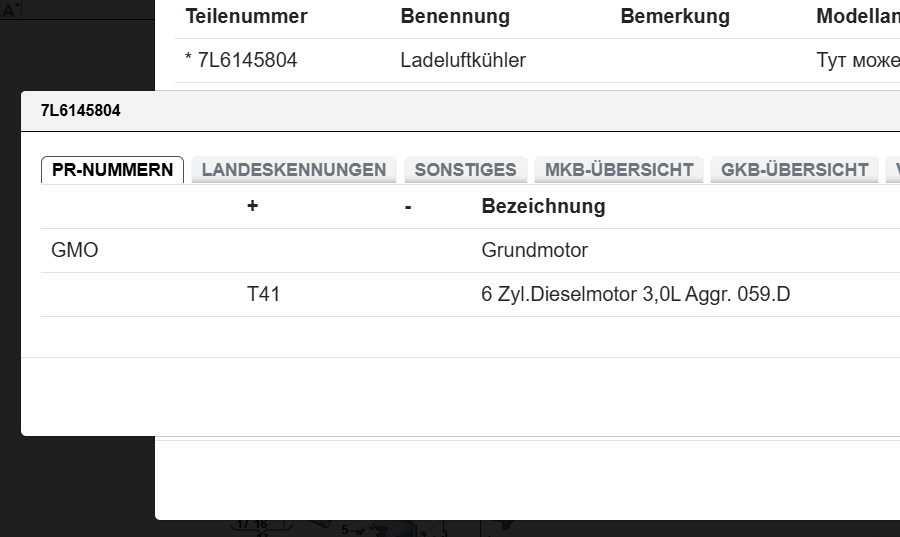Click the plus column header

(x=252, y=207)
